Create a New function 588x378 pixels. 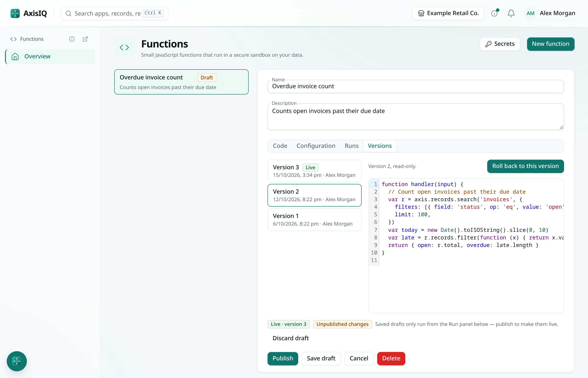[x=550, y=44]
